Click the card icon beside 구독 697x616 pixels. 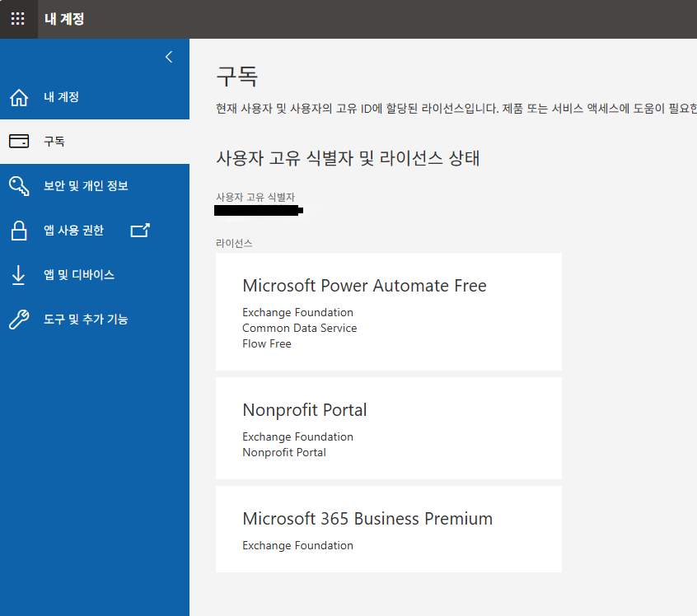click(x=19, y=142)
